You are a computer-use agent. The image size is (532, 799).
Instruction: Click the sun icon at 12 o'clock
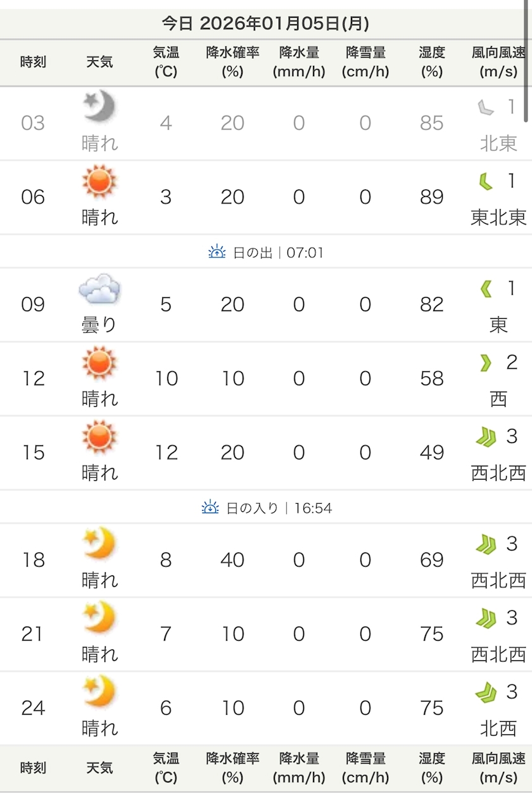[x=99, y=363]
